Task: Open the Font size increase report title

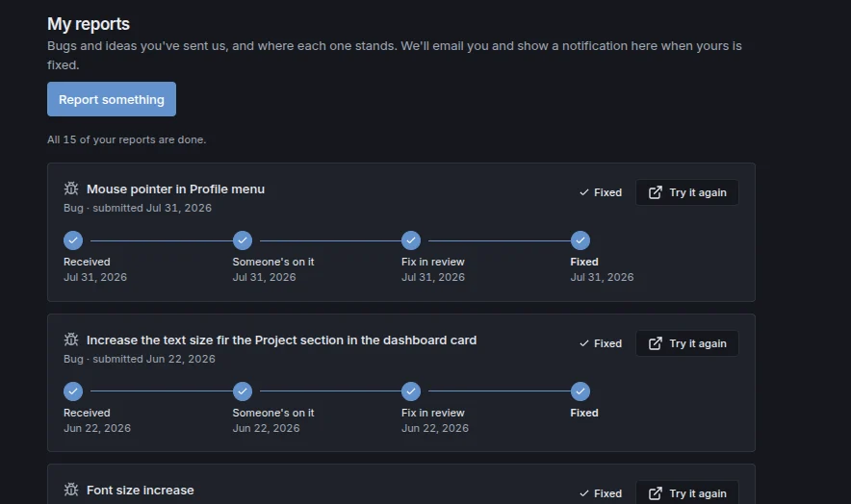Action: (140, 490)
